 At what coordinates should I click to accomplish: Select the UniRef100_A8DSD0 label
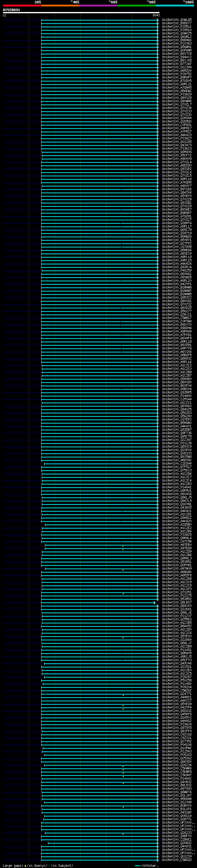[177, 165]
